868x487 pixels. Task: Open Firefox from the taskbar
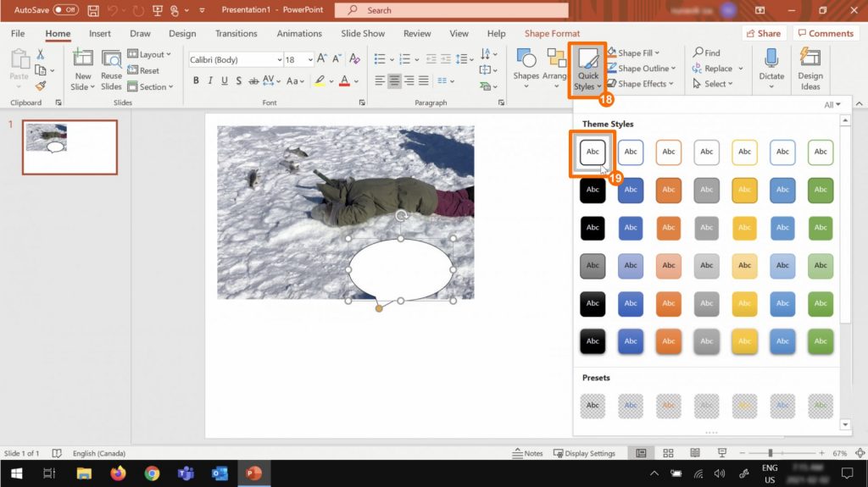coord(118,473)
